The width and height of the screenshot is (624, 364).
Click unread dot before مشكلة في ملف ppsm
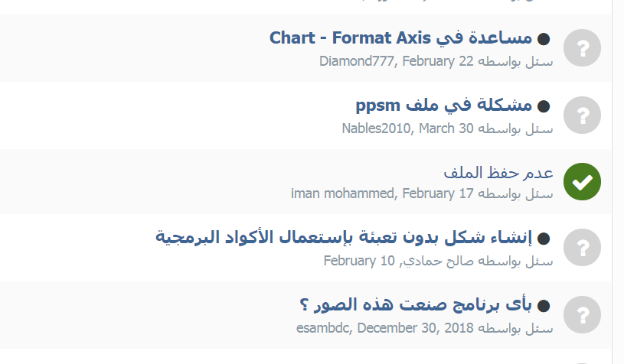click(x=544, y=106)
